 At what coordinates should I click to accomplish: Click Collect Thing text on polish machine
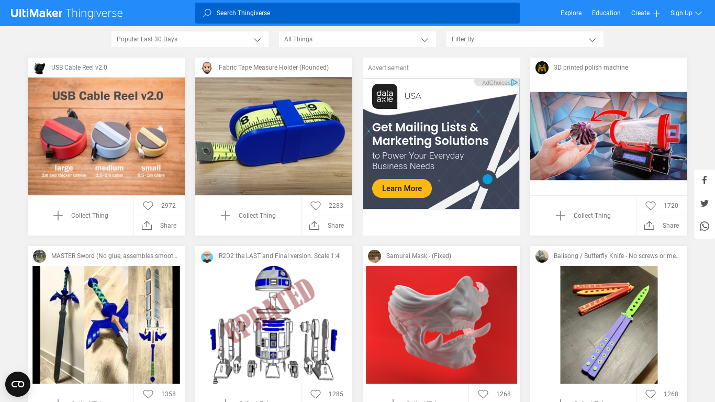tap(592, 216)
